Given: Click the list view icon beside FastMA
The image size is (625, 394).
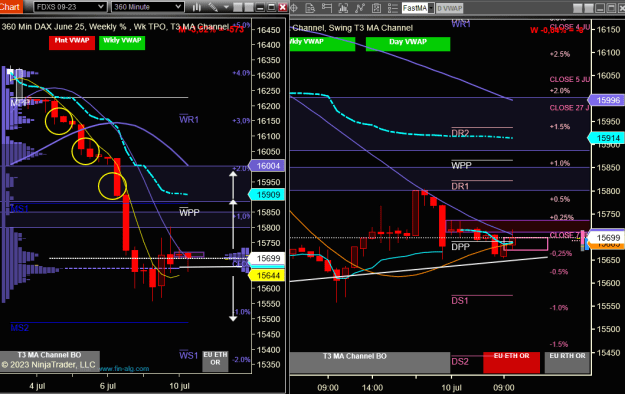Looking at the screenshot, I should [393, 8].
